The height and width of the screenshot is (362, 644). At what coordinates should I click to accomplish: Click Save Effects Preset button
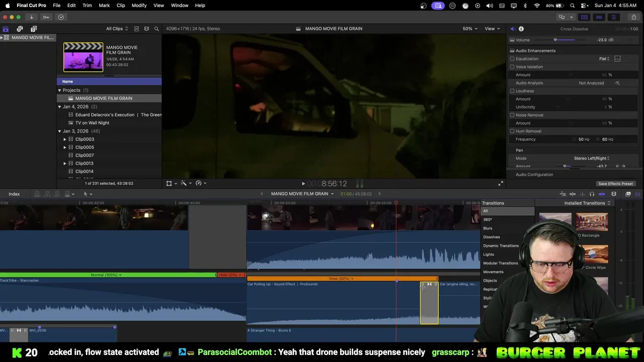coord(615,184)
